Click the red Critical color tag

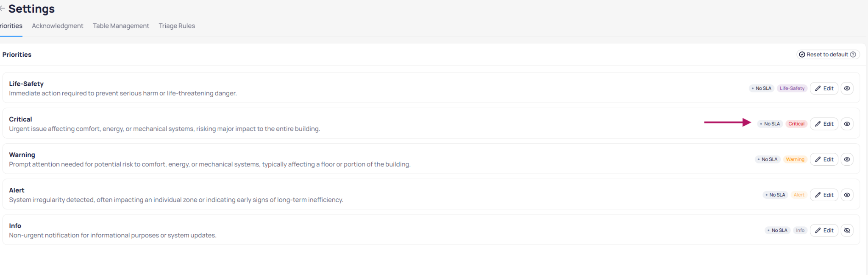coord(796,124)
